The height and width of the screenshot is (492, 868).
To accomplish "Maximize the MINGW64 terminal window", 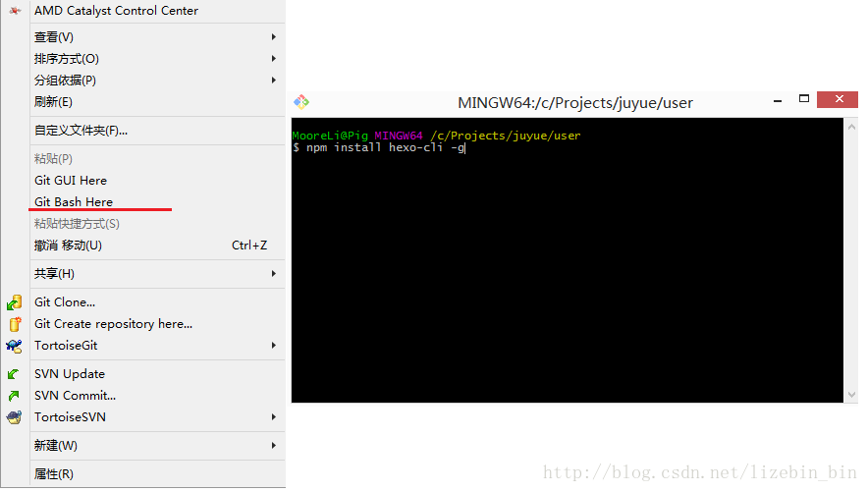I will (804, 99).
